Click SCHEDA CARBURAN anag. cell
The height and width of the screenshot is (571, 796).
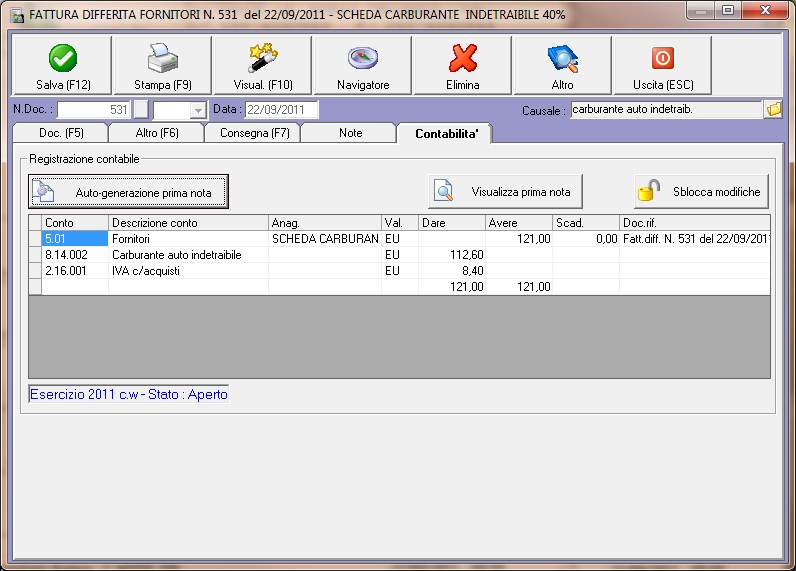tap(325, 239)
